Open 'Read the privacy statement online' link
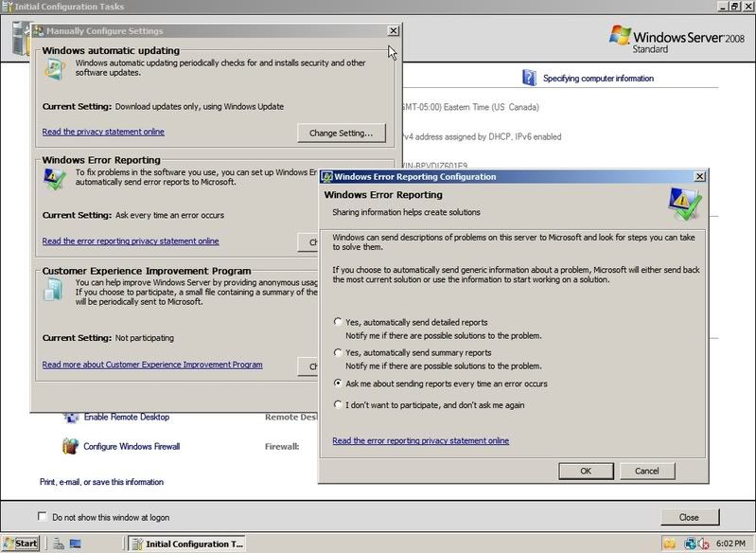The height and width of the screenshot is (553, 756). click(x=103, y=132)
